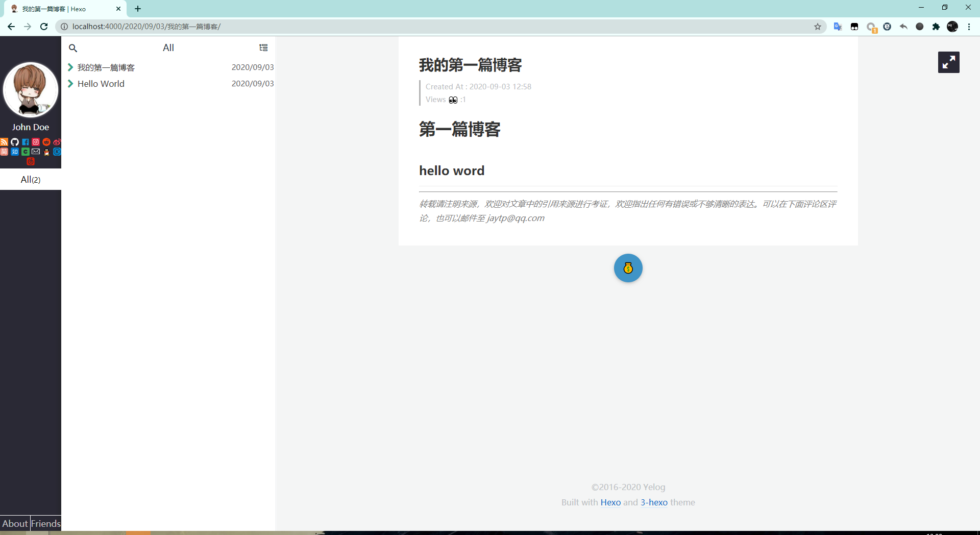Follow the 3-hexo theme link
This screenshot has height=535, width=980.
pos(654,502)
